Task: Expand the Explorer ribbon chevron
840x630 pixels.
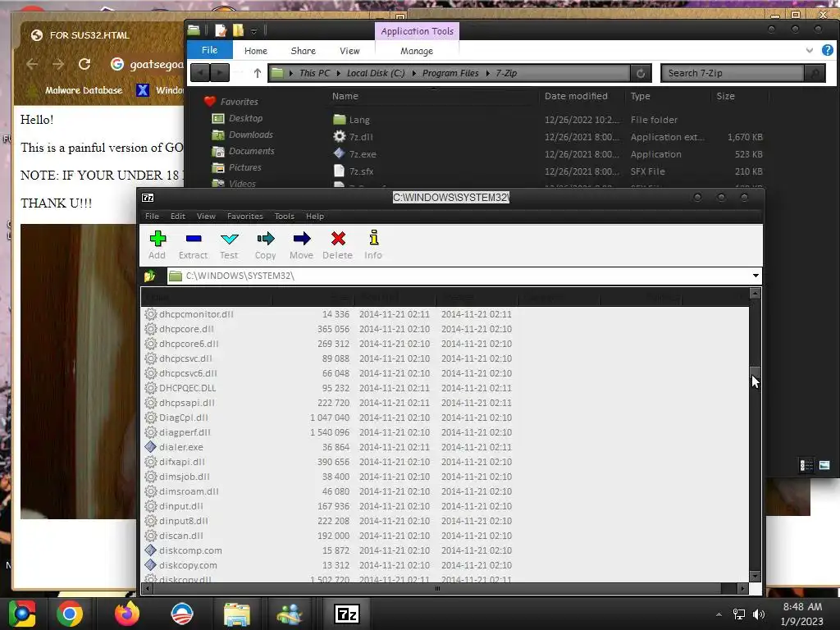Action: (x=810, y=50)
